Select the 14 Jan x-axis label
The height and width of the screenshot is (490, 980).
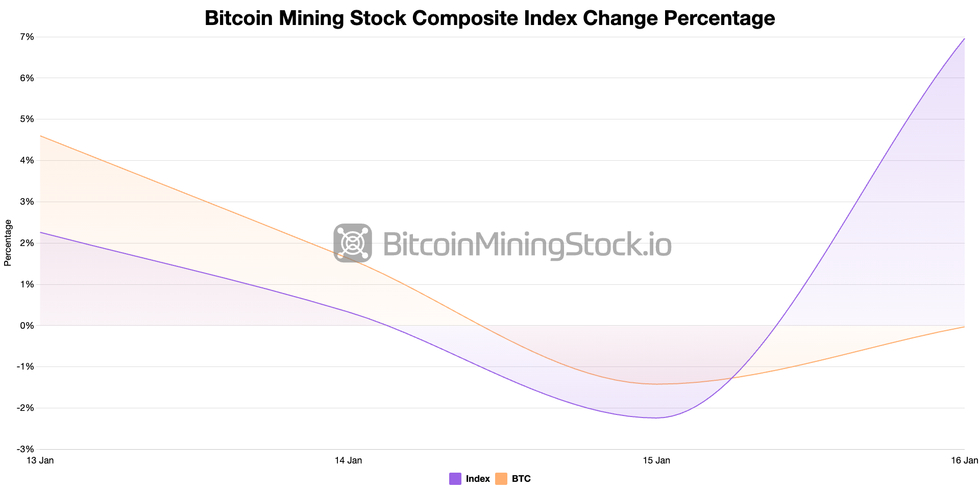[x=348, y=460]
